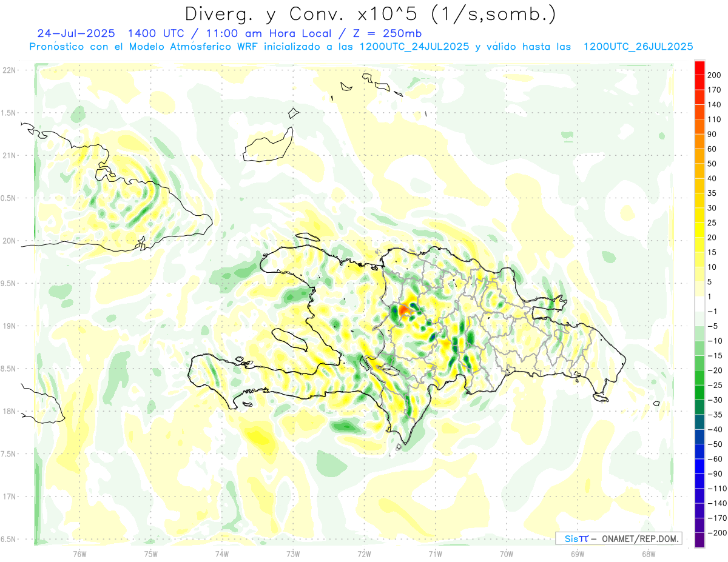
Task: Click the '71W' longitude label
Action: pos(435,554)
